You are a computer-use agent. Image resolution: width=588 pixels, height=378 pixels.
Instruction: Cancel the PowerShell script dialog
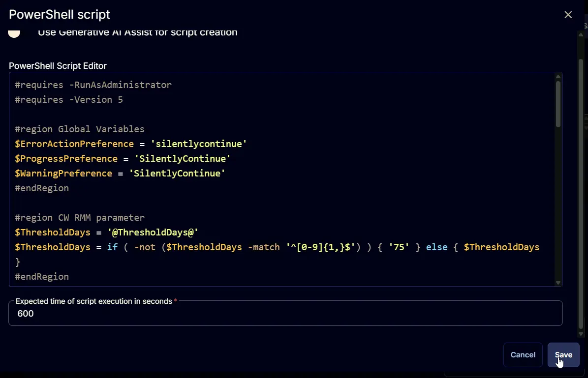(x=523, y=355)
